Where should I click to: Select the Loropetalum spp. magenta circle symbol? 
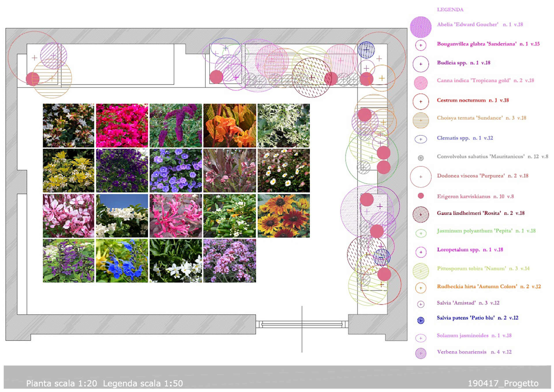(x=421, y=252)
